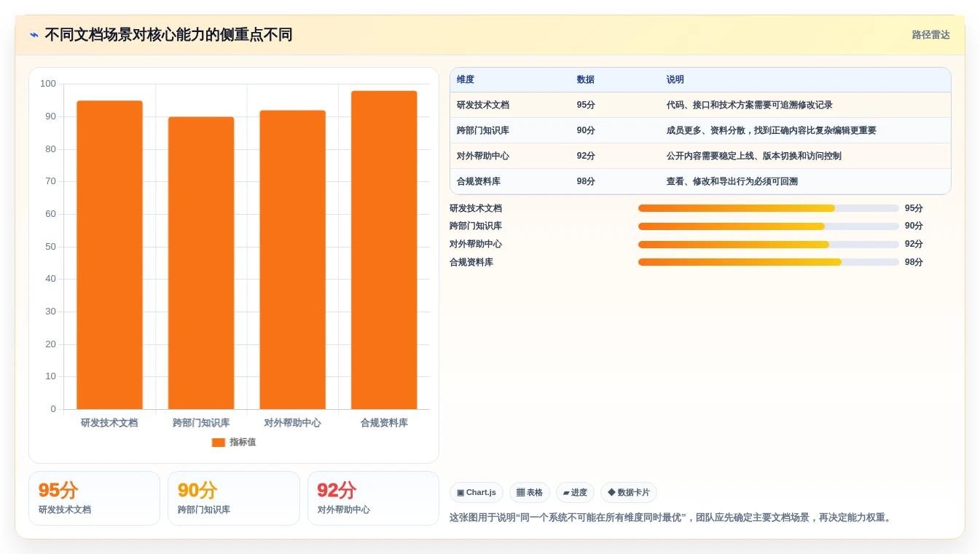Select the Chart.js tag chip

(477, 493)
